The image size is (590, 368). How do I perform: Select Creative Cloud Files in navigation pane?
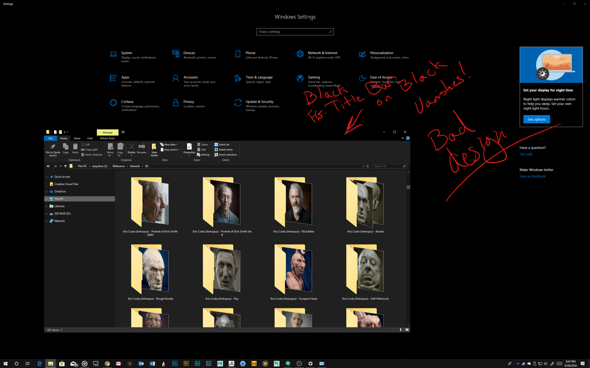coord(64,184)
